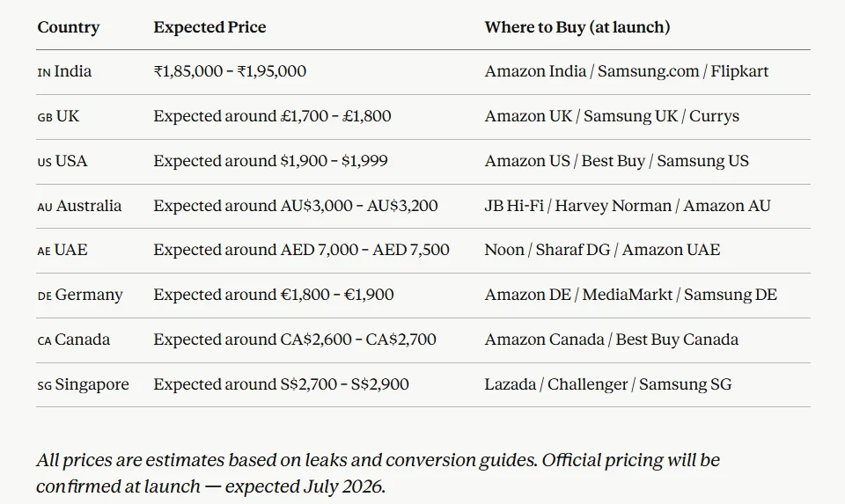This screenshot has height=504, width=845.
Task: Click the Where to Buy column header
Action: click(x=577, y=27)
